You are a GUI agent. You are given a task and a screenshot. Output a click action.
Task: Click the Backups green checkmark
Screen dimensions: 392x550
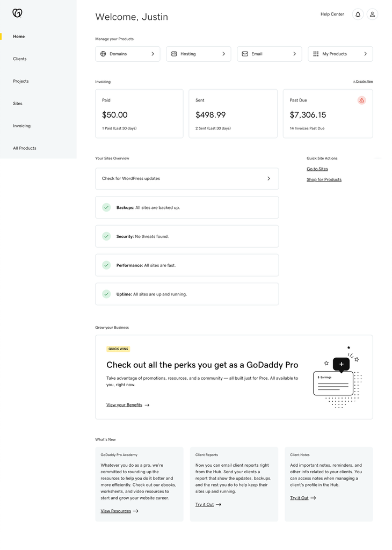[106, 207]
